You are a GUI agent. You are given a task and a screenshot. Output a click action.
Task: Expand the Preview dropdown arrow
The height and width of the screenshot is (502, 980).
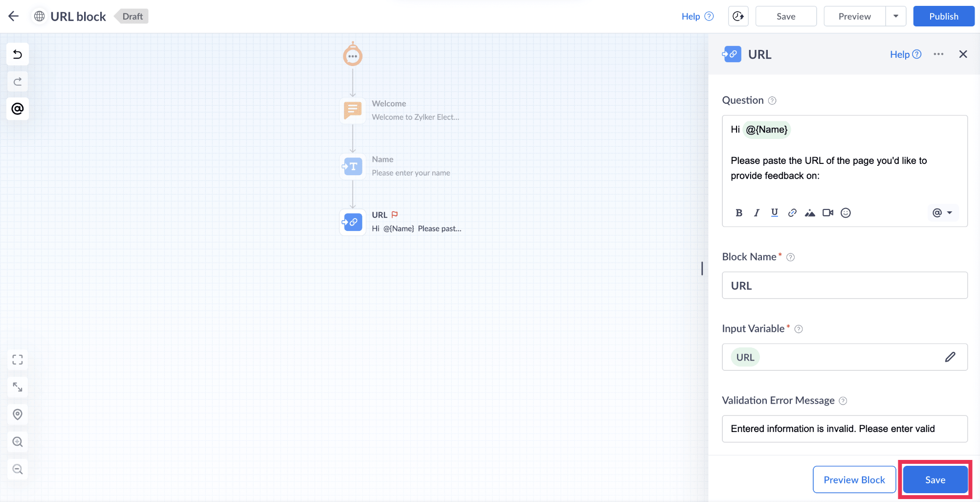895,16
